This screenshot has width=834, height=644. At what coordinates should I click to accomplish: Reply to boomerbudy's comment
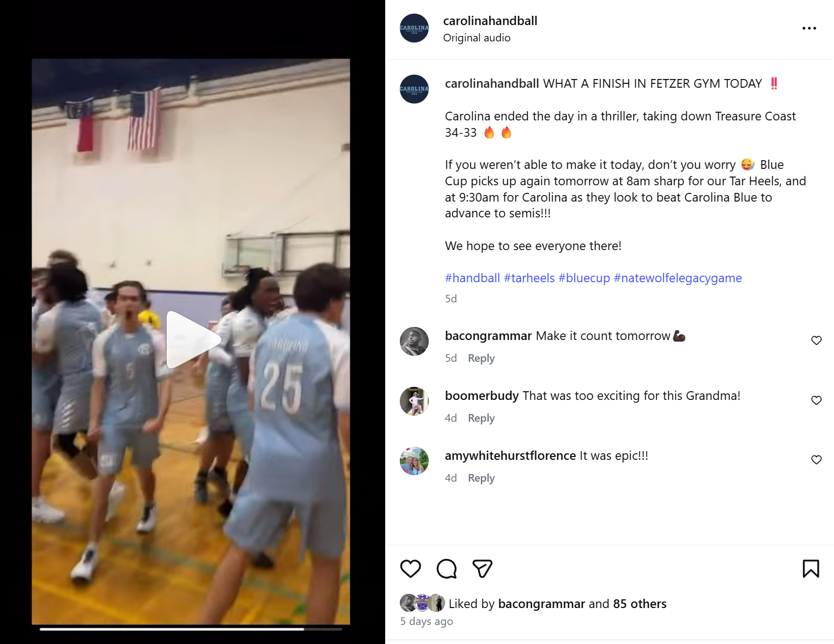[x=481, y=418]
